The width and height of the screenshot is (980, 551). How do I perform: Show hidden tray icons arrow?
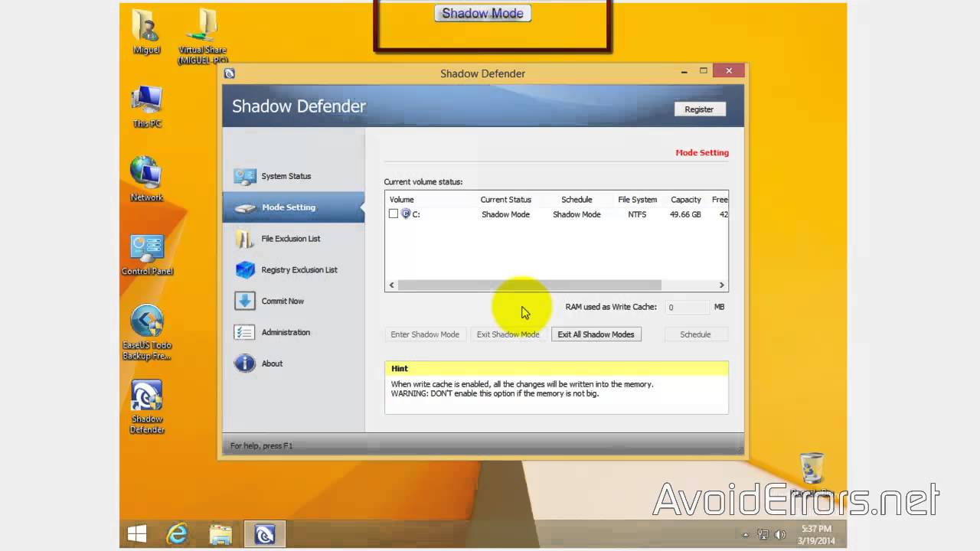(x=746, y=534)
